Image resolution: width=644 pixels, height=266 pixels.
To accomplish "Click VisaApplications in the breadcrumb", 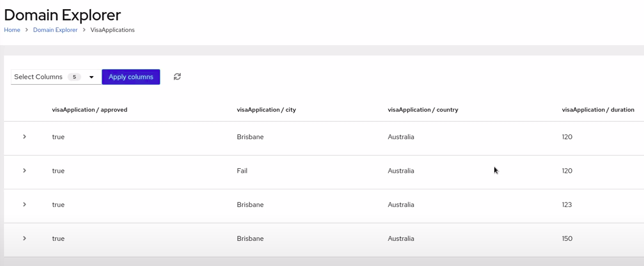I will coord(113,30).
